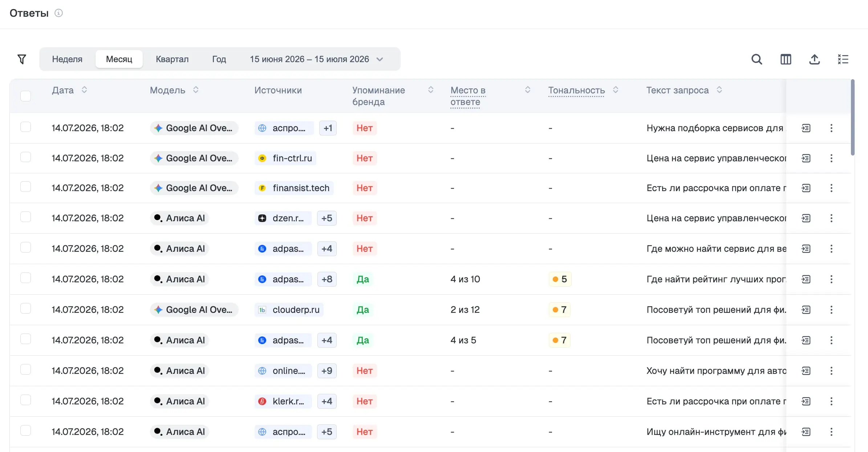Click the info icon beside Ответы title
The image size is (868, 452).
(x=58, y=13)
